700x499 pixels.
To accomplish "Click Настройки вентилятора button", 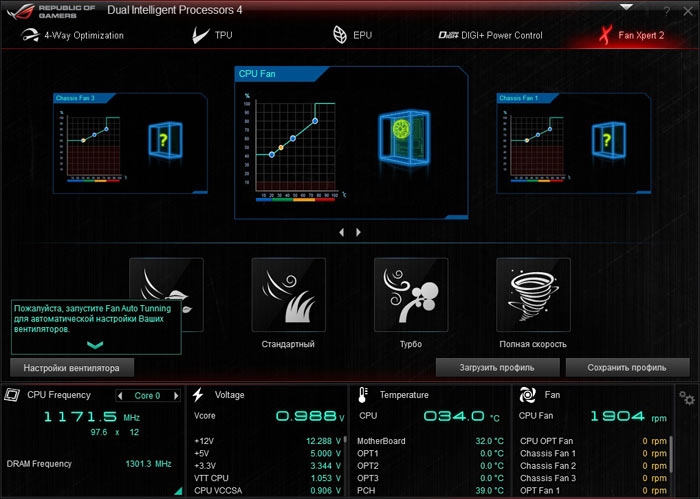I will click(x=72, y=367).
